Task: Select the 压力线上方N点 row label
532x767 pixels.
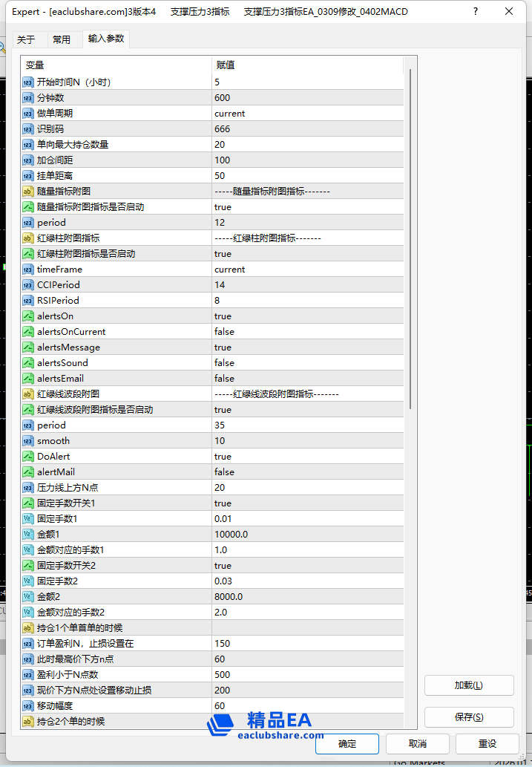Action: (68, 488)
